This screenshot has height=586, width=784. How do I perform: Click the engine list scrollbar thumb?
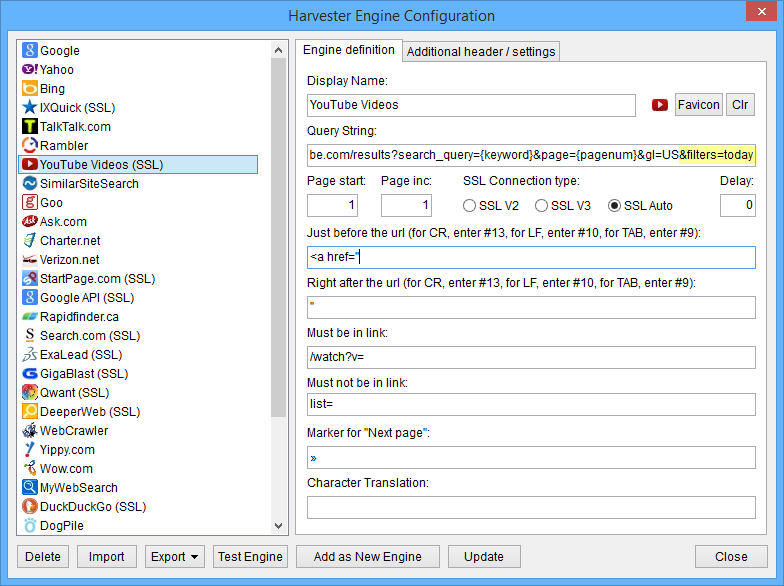coord(278,238)
